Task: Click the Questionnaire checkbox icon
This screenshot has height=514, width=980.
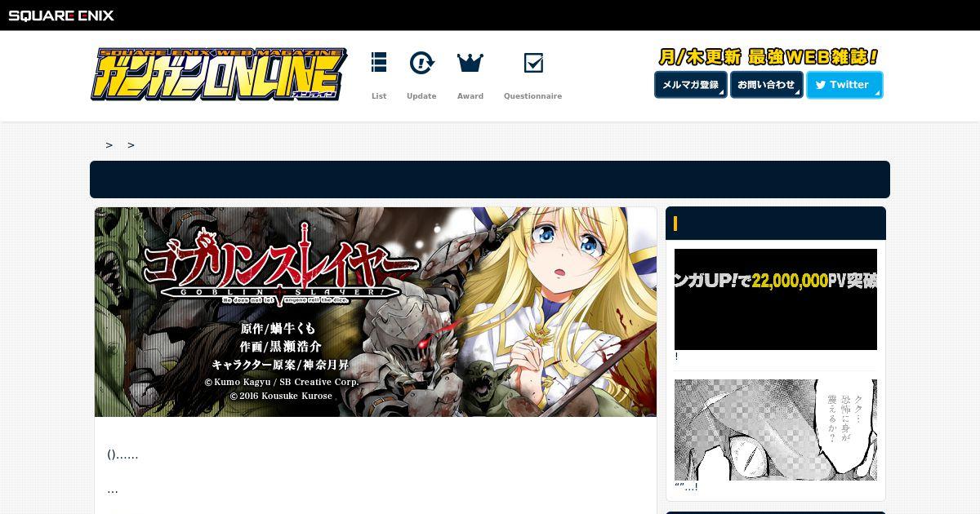Action: click(x=533, y=63)
